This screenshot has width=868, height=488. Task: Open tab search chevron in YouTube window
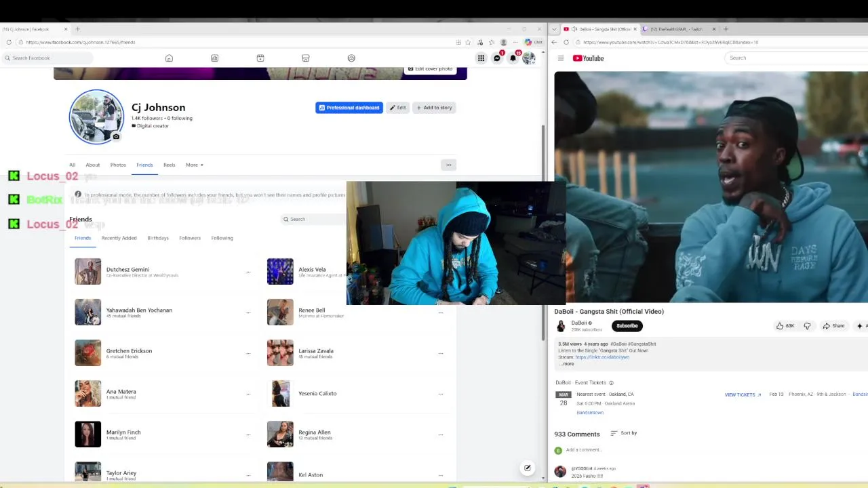tap(555, 29)
